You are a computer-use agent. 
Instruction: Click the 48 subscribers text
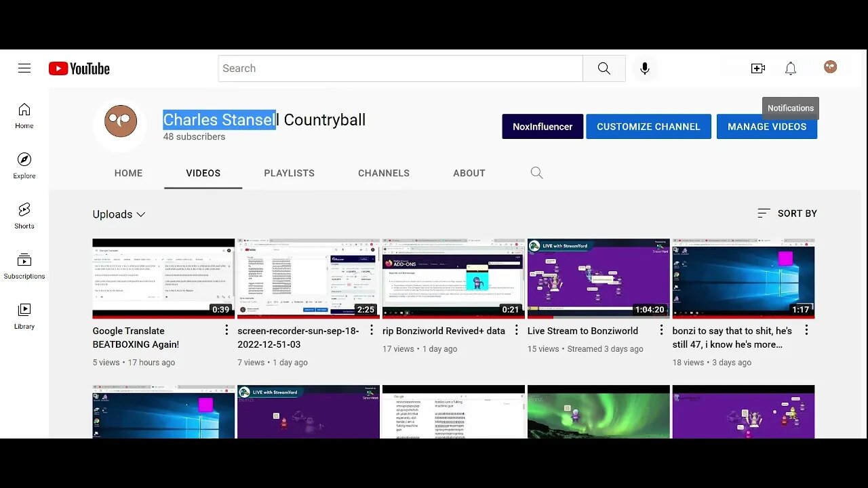(194, 137)
